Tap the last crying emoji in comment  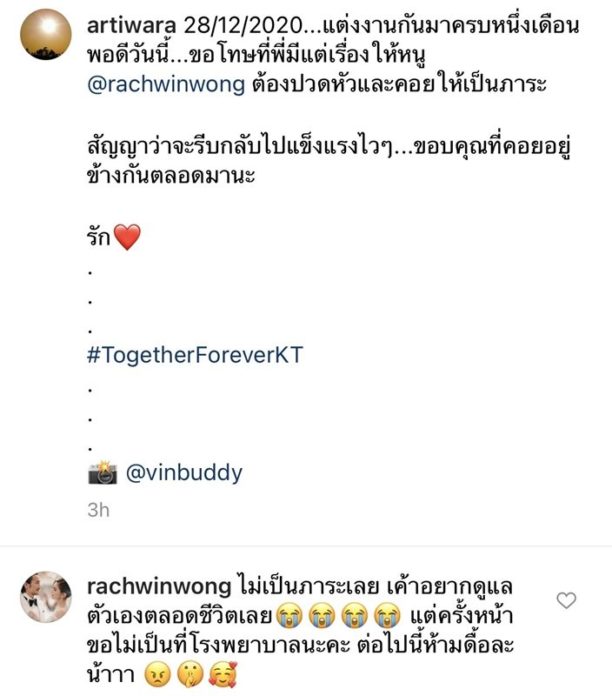click(x=387, y=616)
